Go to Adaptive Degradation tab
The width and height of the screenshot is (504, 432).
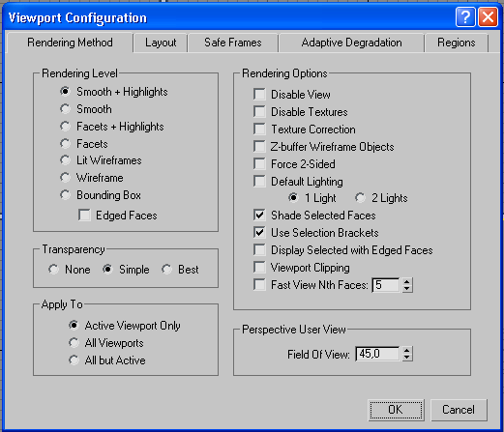[x=351, y=43]
